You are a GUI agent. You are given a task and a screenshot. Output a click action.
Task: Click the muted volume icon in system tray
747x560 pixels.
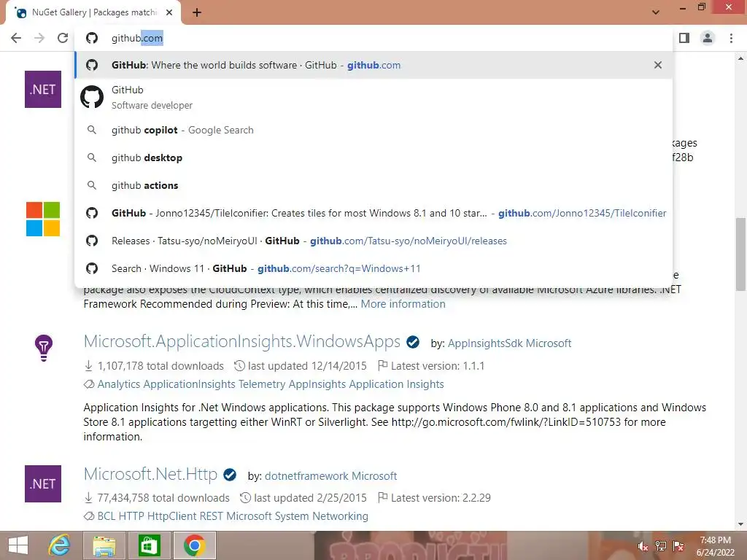click(x=643, y=546)
